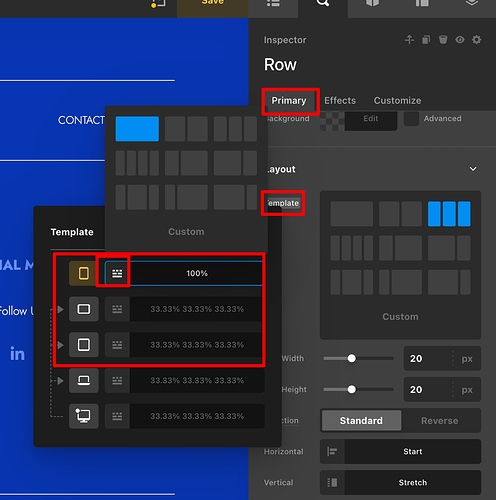Click the layout grid icon beside 100%
Image resolution: width=496 pixels, height=500 pixels.
point(117,273)
